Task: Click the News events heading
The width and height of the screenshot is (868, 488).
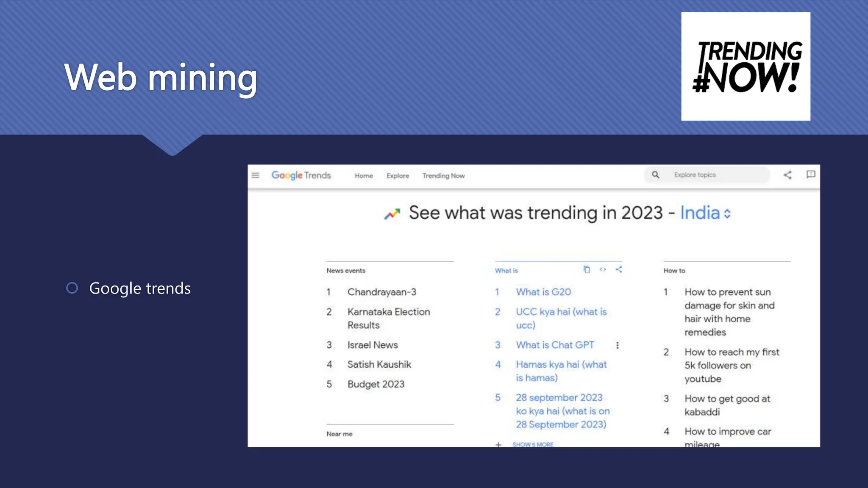Action: pos(346,271)
